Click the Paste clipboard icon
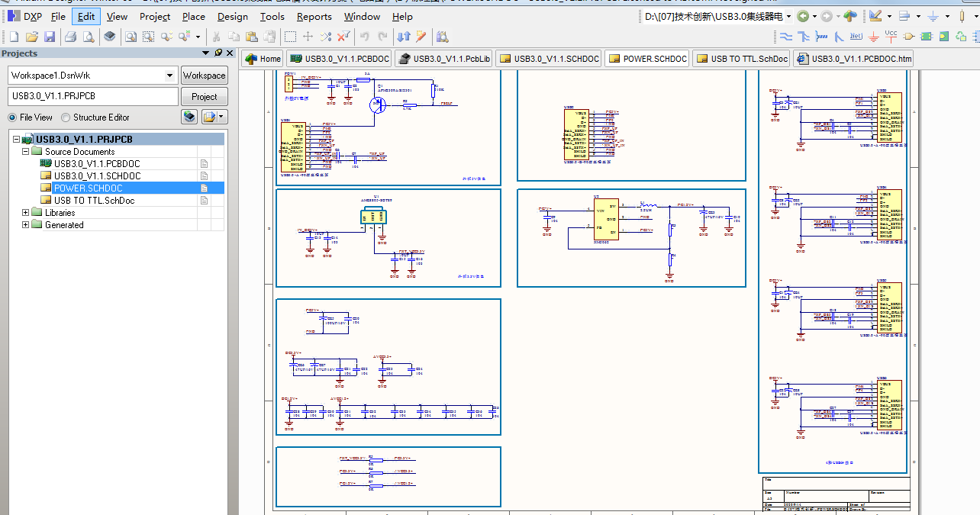Screen dimensions: 980x515 [251, 36]
